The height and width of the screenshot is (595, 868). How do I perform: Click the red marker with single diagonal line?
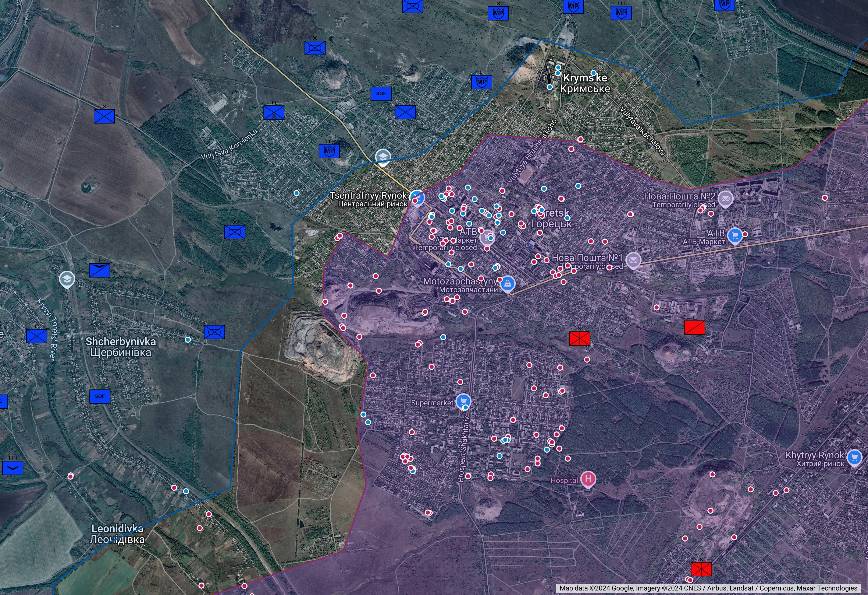coord(694,327)
